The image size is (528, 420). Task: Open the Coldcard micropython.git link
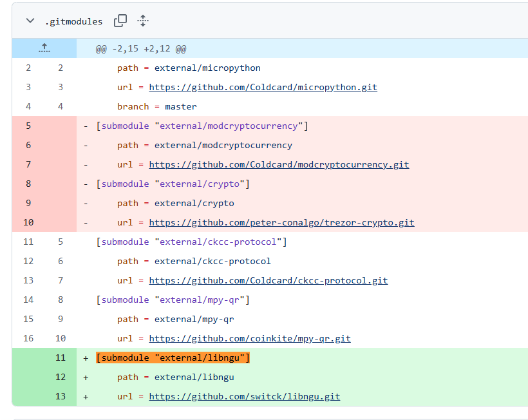pyautogui.click(x=263, y=88)
